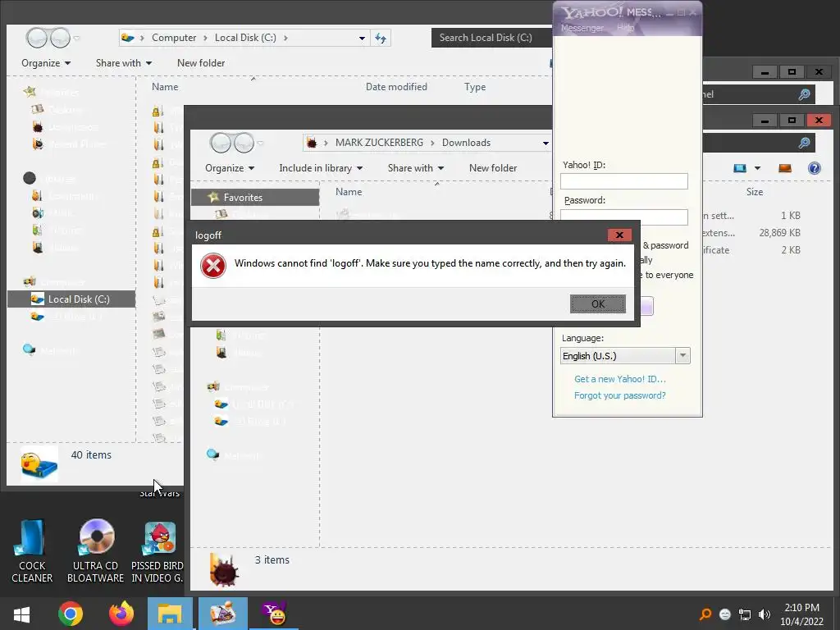Click the red error icon in logoff dialog
The width and height of the screenshot is (840, 630).
(213, 266)
